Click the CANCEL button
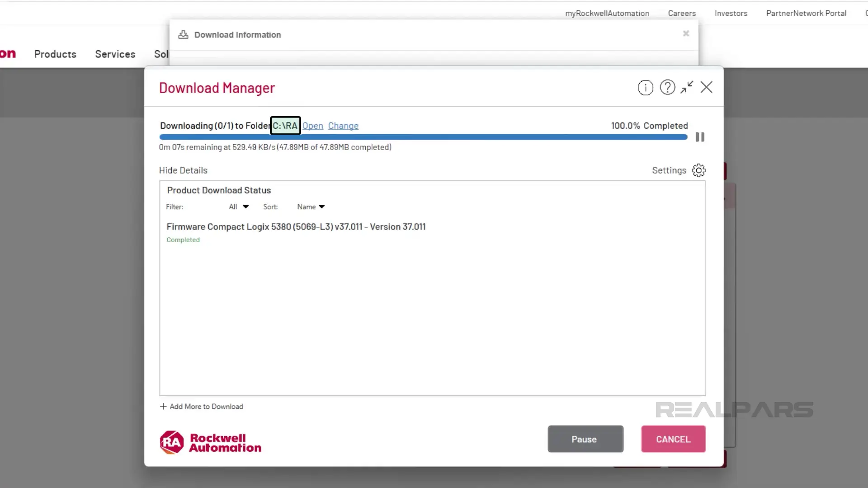Image resolution: width=868 pixels, height=488 pixels. [673, 439]
